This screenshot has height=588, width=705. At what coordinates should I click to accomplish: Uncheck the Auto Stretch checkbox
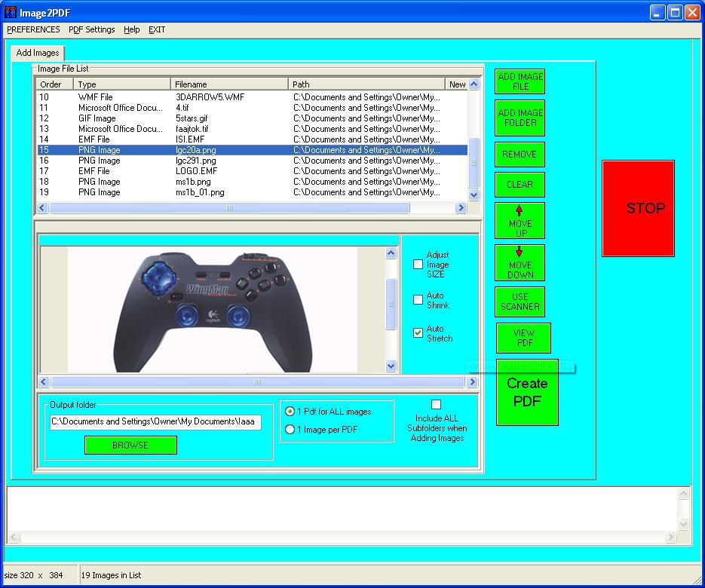[x=418, y=333]
